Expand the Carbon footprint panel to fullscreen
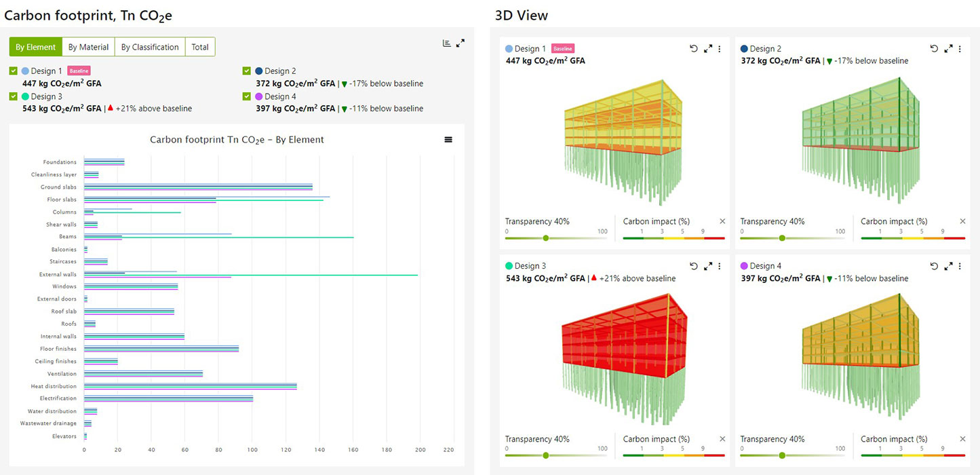 [460, 43]
